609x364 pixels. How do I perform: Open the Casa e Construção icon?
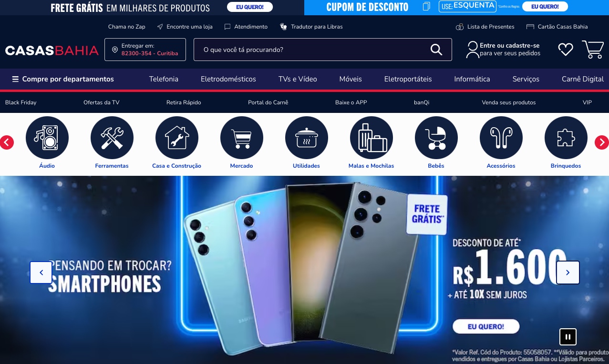[x=177, y=138]
